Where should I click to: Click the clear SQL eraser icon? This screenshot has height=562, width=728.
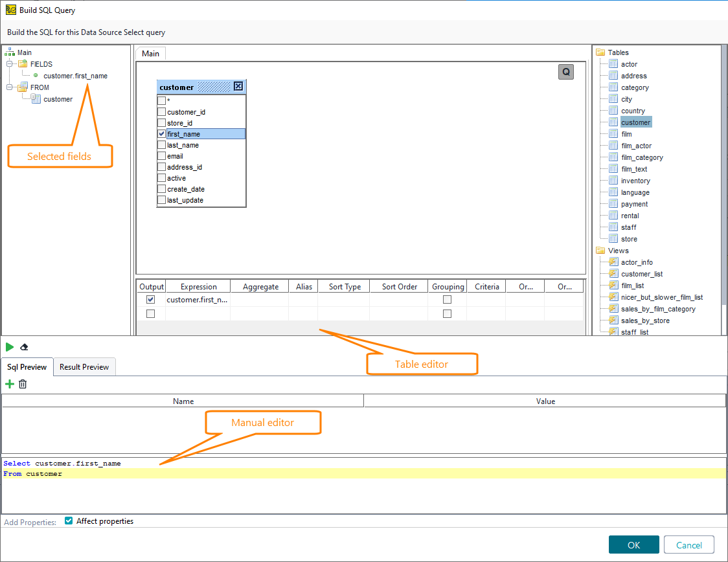24,346
